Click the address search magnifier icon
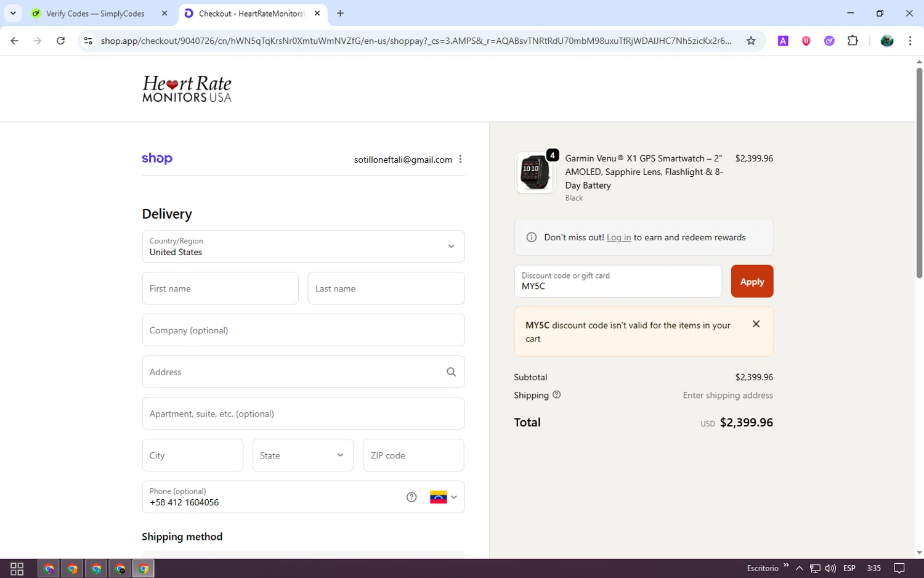The image size is (924, 578). point(451,372)
